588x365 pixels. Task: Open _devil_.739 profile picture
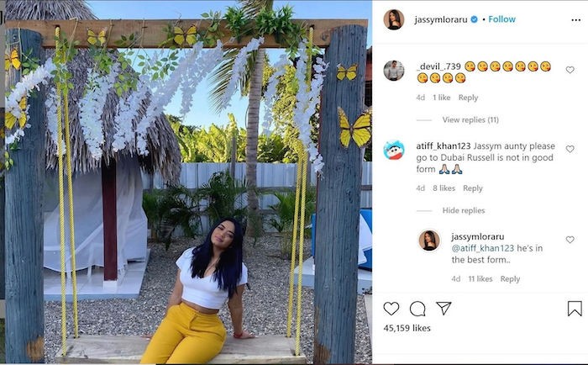[x=394, y=71]
